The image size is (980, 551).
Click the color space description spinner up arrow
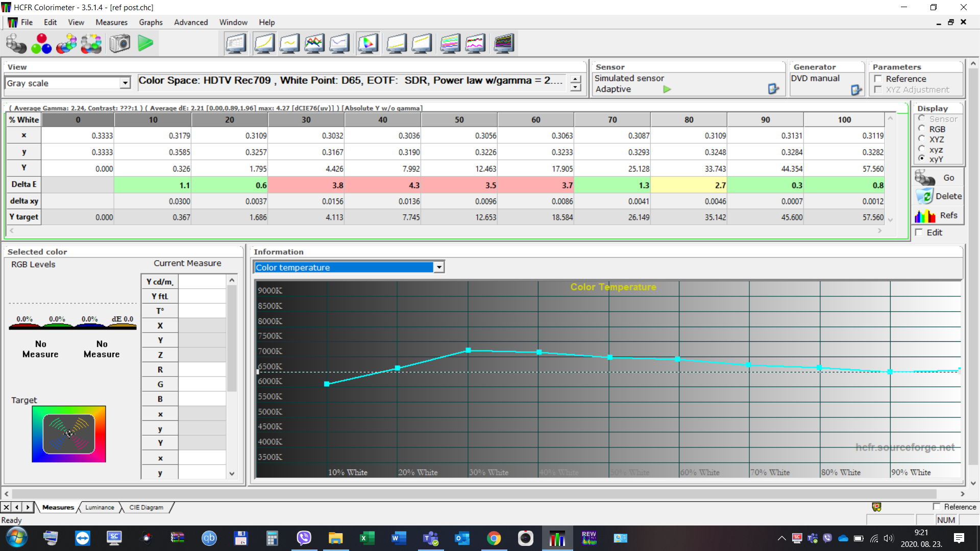point(576,79)
